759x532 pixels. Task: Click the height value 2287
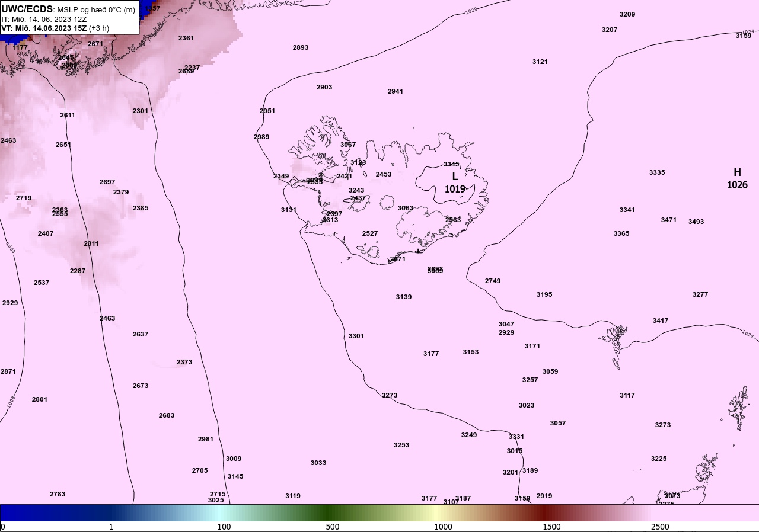click(x=78, y=271)
